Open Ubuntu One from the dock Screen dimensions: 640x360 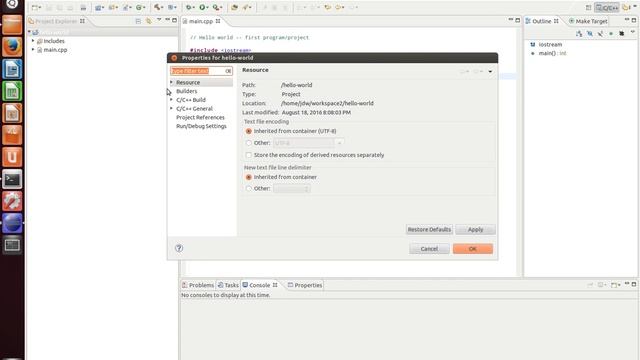click(x=12, y=157)
